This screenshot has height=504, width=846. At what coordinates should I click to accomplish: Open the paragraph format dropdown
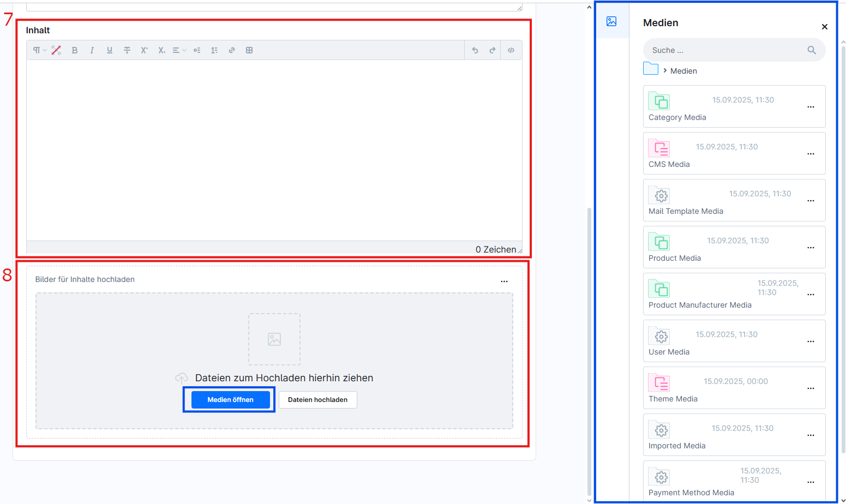click(39, 50)
